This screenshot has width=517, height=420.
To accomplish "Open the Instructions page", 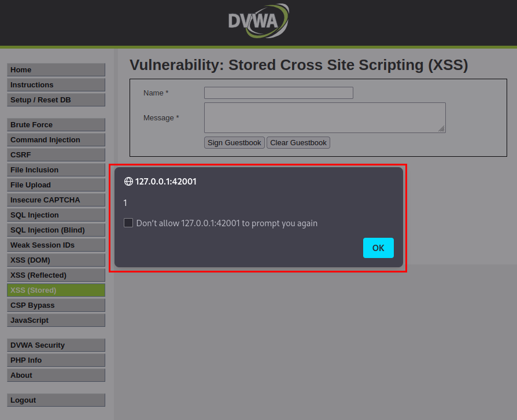I will click(x=56, y=85).
